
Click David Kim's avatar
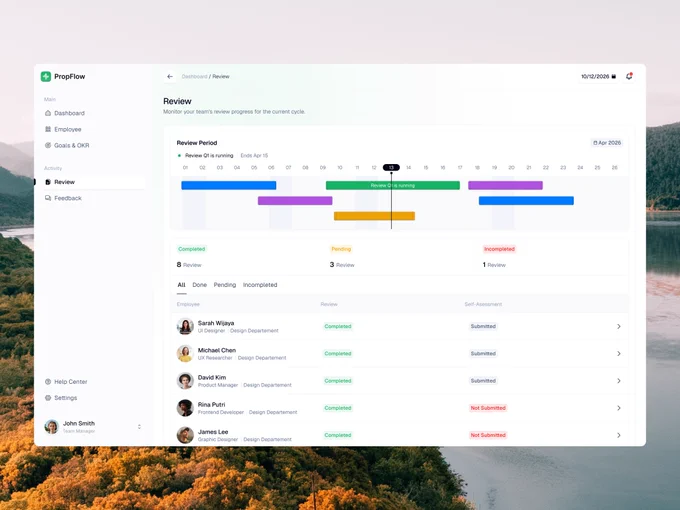pyautogui.click(x=185, y=381)
